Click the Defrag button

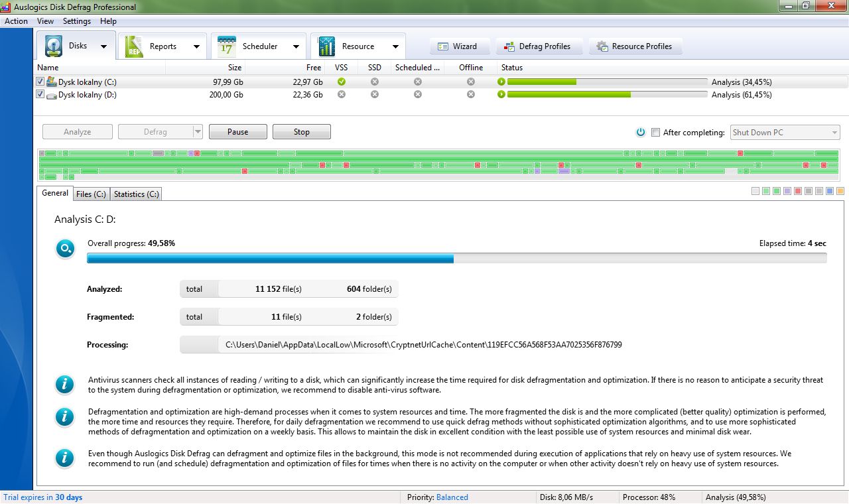click(155, 132)
